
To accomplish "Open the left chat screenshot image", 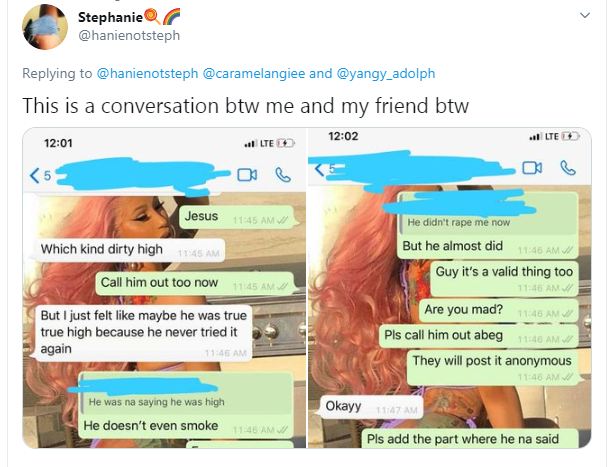I will (x=165, y=288).
